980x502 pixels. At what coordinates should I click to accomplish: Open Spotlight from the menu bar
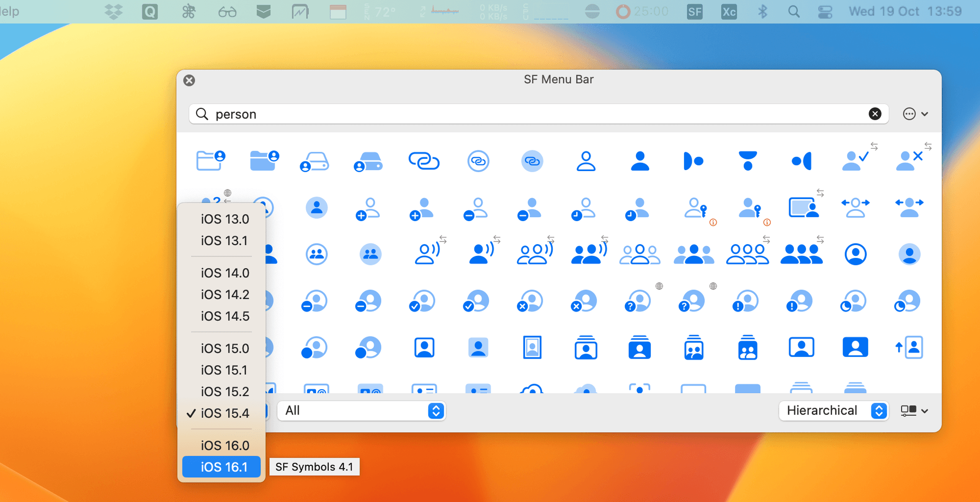[794, 11]
